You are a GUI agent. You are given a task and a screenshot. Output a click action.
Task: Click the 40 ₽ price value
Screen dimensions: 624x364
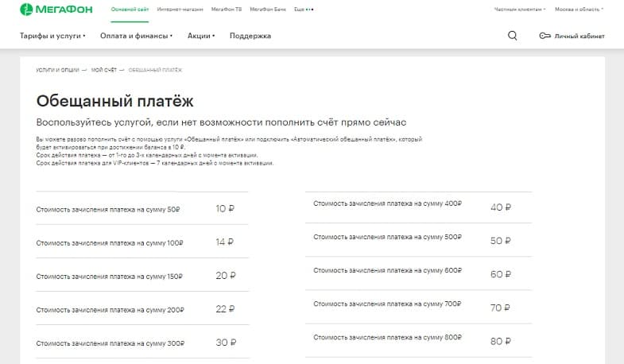tap(501, 207)
